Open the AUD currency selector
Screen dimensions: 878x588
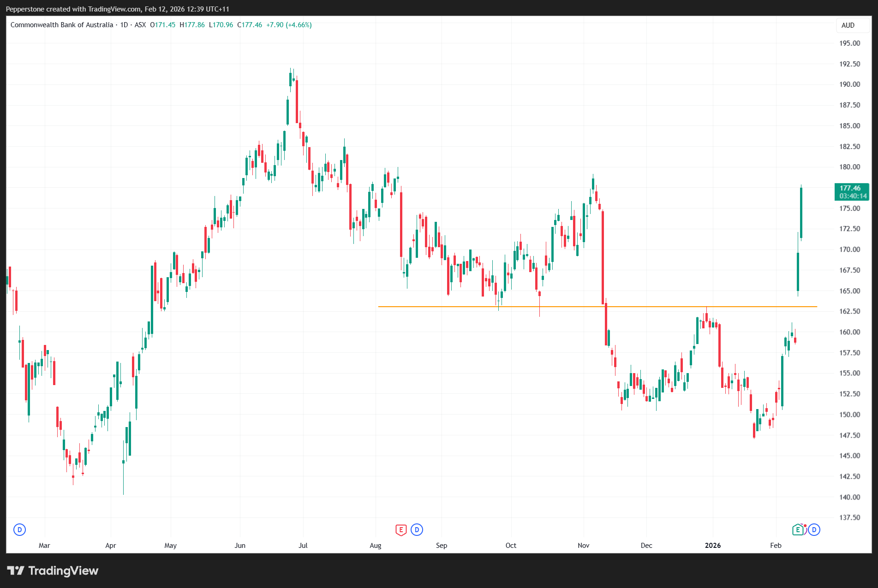click(848, 25)
